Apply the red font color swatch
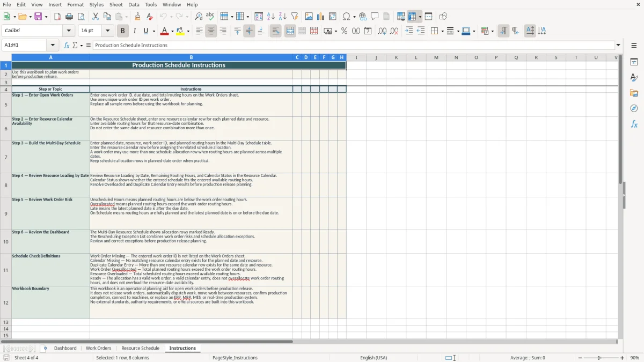This screenshot has height=362, width=644. [x=164, y=31]
